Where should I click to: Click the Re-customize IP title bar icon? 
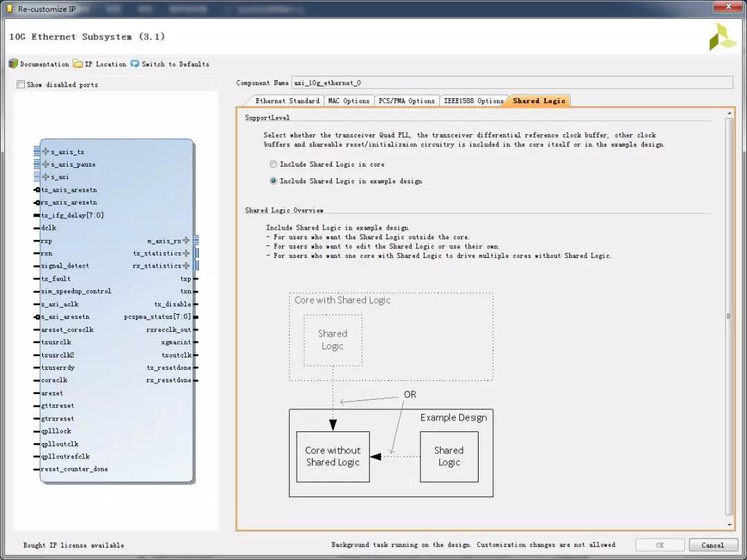click(x=10, y=8)
